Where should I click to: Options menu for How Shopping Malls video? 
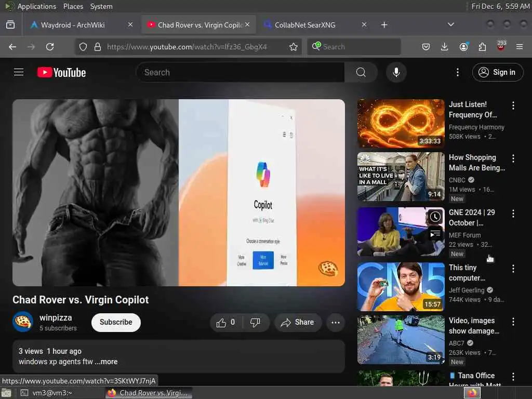coord(513,158)
